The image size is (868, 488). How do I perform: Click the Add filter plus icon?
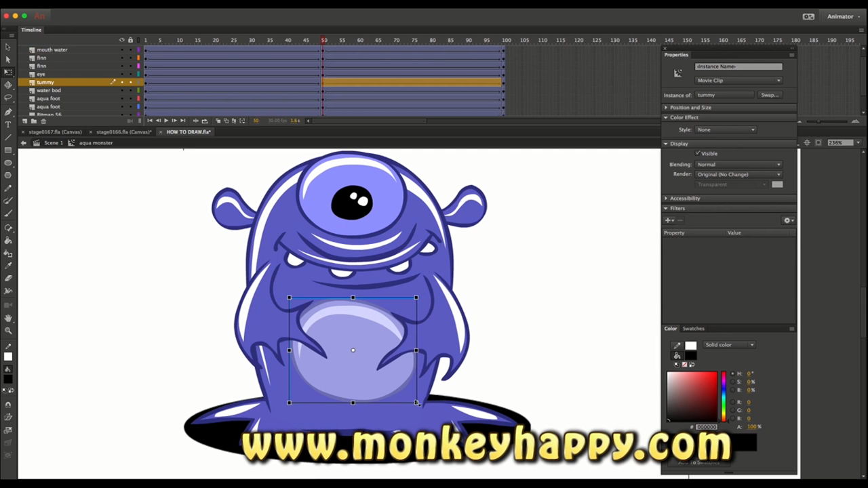tap(669, 220)
